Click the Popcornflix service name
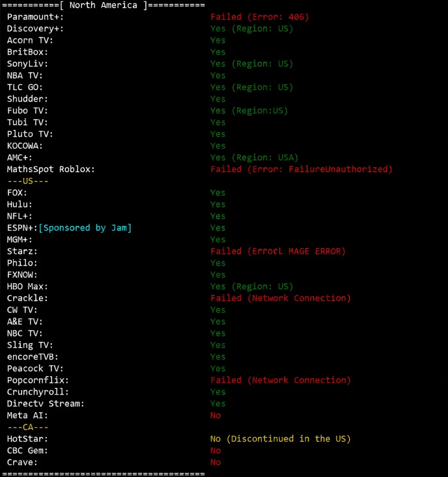 [x=38, y=380]
